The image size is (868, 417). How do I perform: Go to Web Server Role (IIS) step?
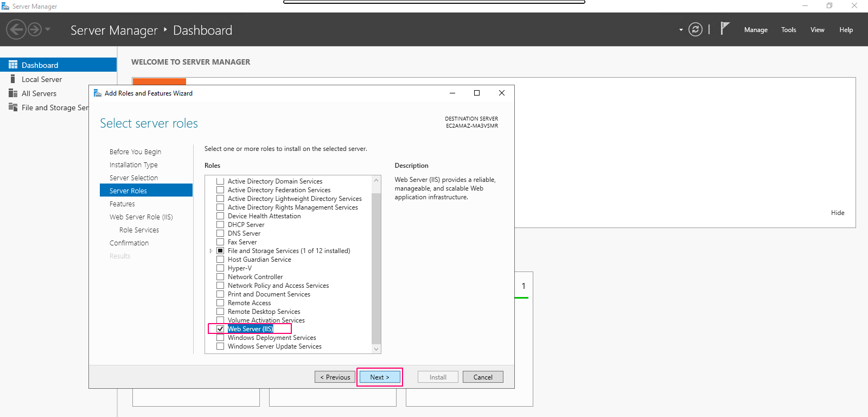point(141,217)
